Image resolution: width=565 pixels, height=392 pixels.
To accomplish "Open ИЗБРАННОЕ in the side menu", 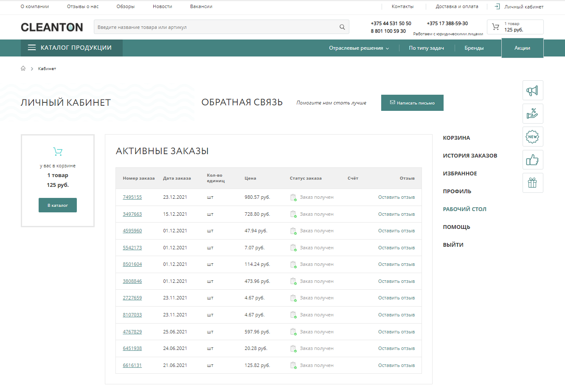I will point(460,174).
